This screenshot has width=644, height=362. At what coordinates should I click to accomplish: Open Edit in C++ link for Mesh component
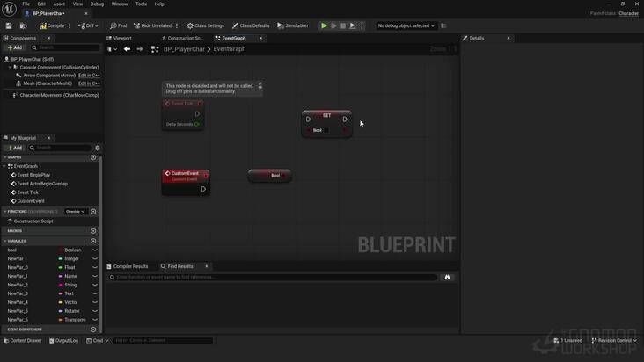89,83
